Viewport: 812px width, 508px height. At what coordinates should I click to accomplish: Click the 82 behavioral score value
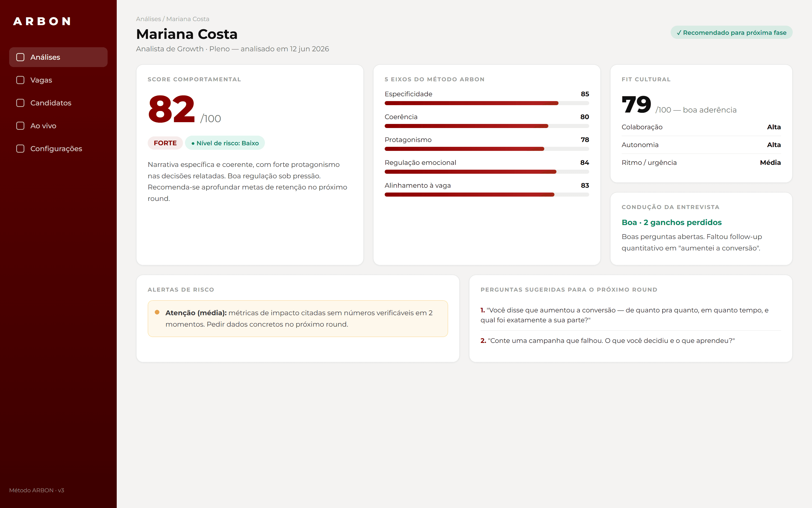click(172, 109)
